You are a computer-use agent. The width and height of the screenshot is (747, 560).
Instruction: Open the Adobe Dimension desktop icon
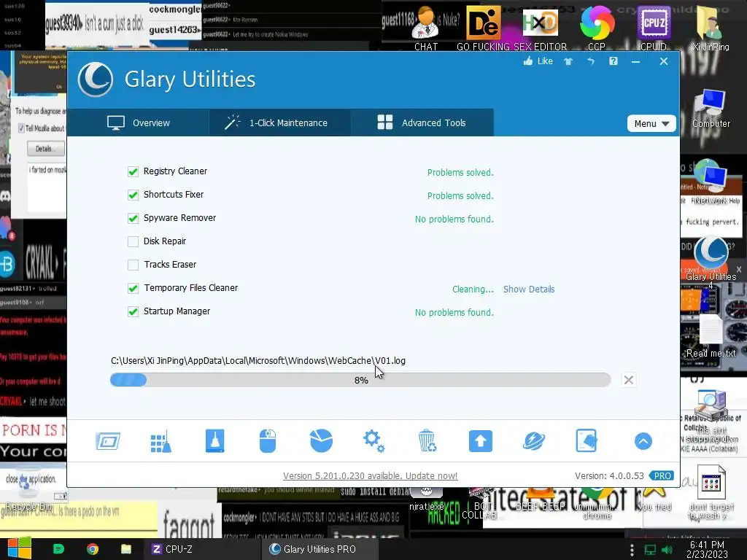point(483,23)
